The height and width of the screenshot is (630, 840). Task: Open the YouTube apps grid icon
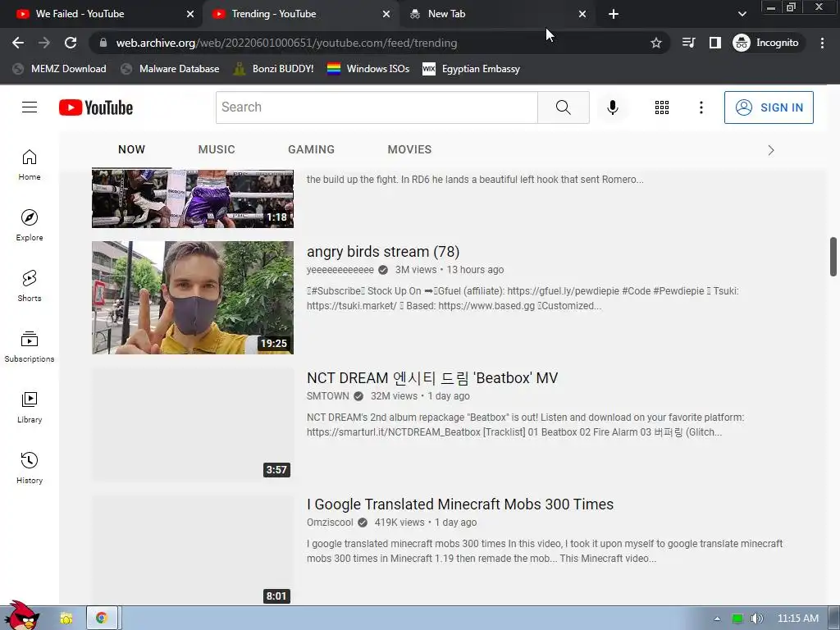tap(662, 107)
